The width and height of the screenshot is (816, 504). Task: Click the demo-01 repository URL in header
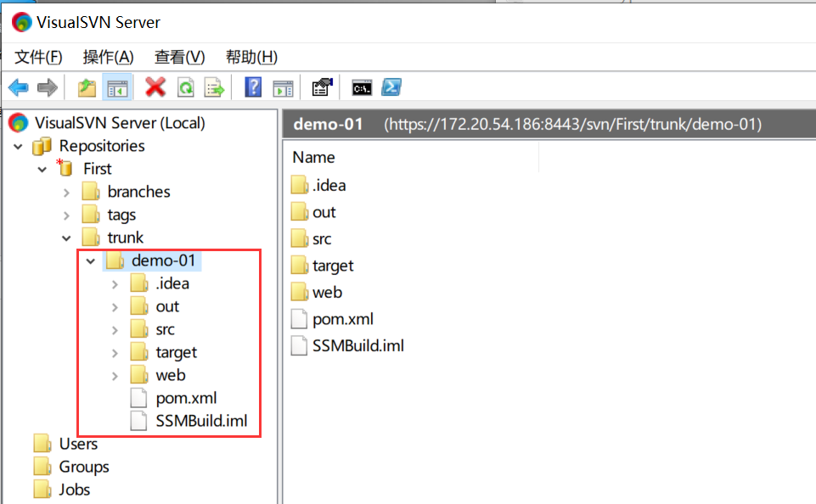point(573,124)
